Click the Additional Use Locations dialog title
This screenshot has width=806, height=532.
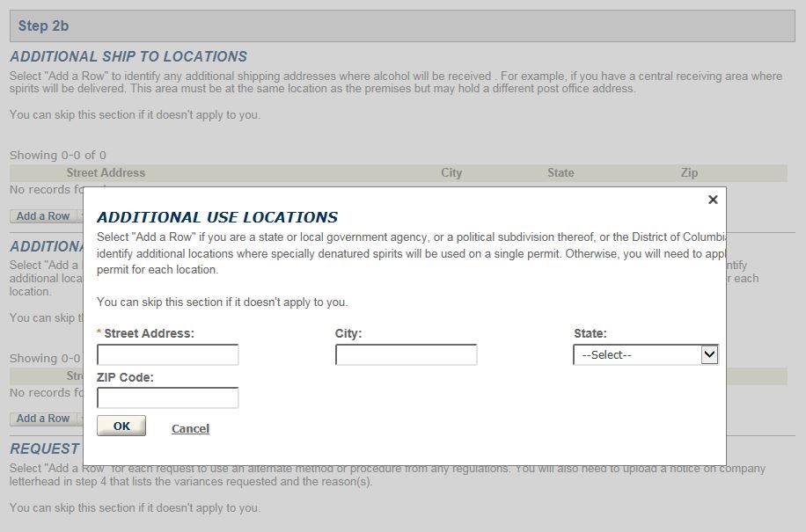pos(217,217)
